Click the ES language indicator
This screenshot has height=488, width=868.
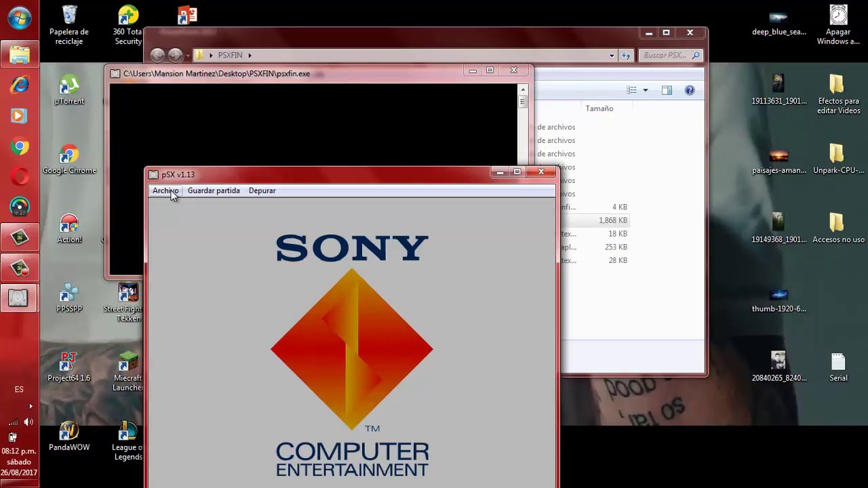click(19, 390)
